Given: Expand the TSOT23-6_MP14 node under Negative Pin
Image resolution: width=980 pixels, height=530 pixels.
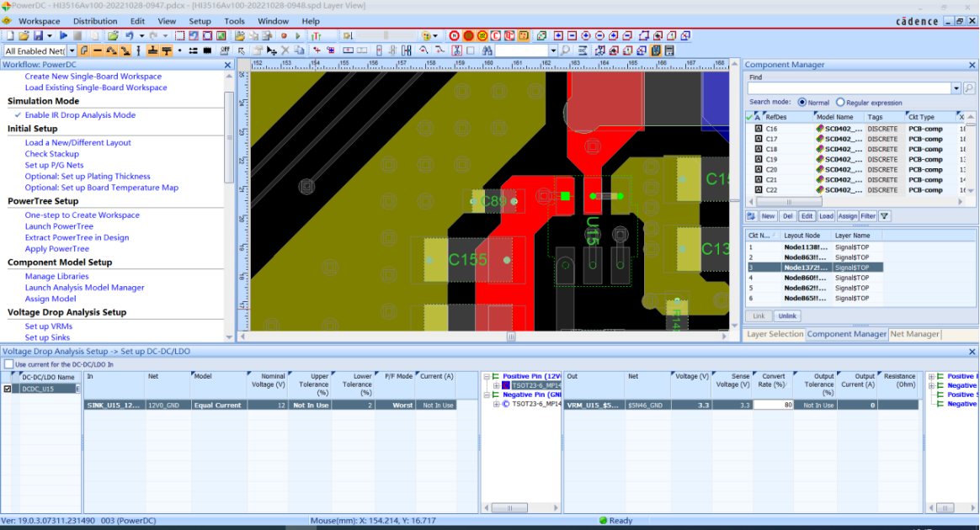Looking at the screenshot, I should click(496, 404).
